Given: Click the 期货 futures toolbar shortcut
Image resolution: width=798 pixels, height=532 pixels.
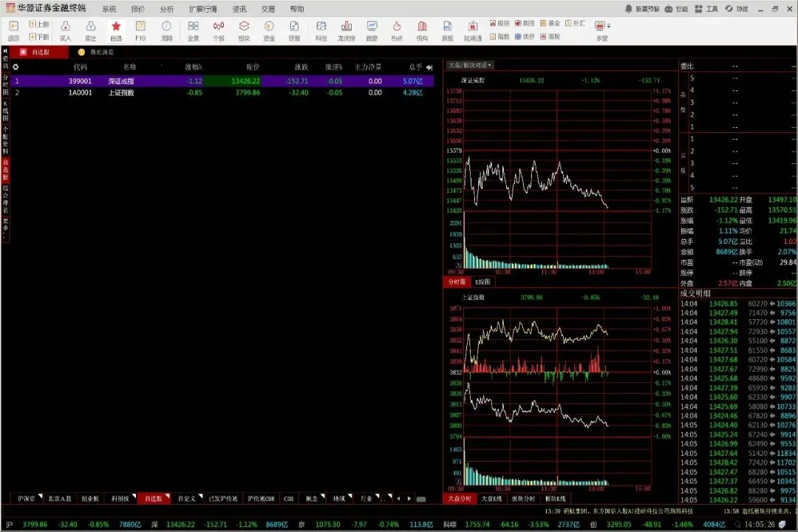Looking at the screenshot, I should point(525,24).
